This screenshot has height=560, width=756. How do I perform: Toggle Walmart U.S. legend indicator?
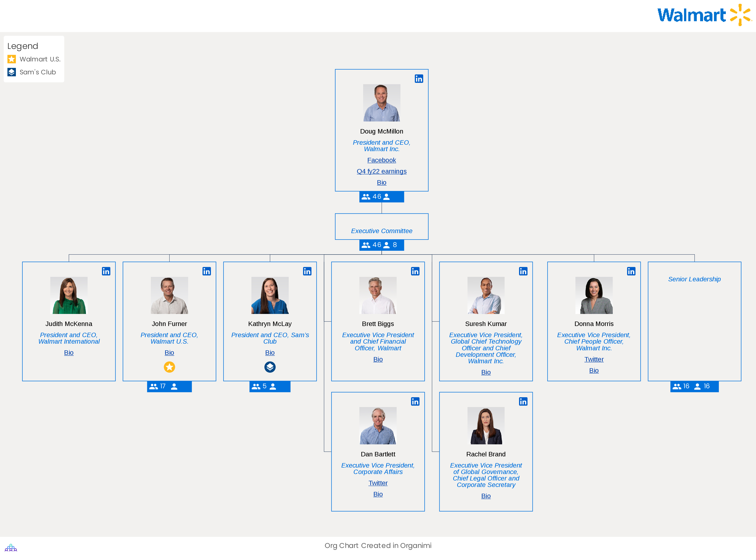[12, 59]
